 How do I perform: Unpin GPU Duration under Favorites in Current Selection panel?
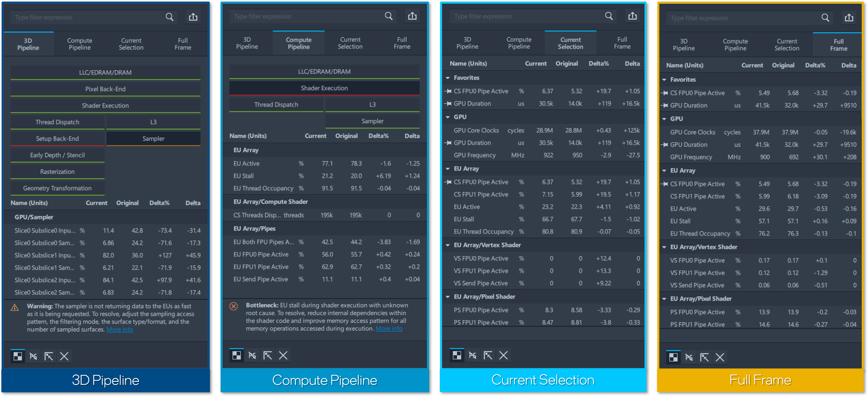(448, 103)
